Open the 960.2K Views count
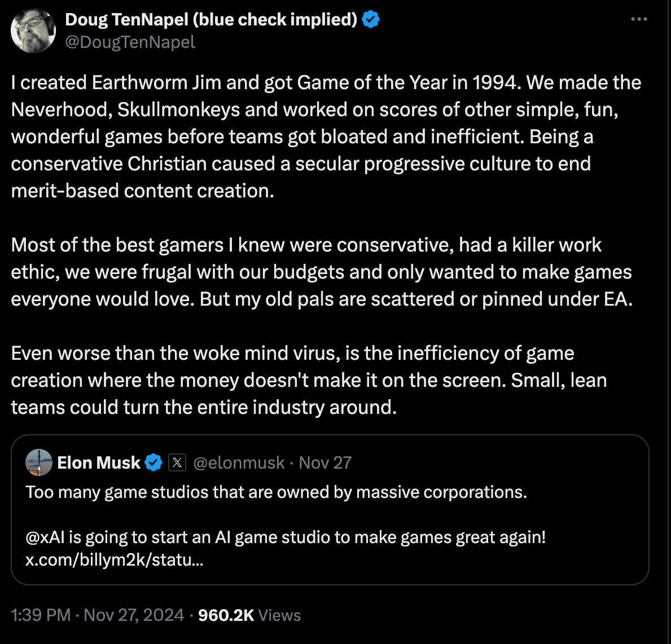 coord(249,615)
